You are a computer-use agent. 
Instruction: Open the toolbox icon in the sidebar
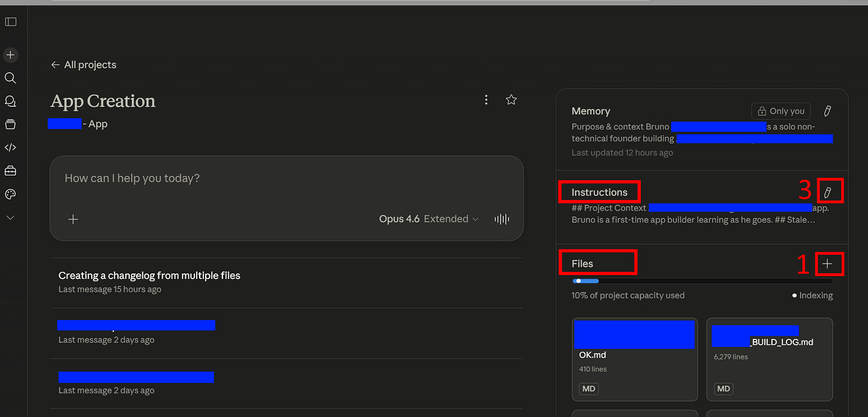pos(10,171)
